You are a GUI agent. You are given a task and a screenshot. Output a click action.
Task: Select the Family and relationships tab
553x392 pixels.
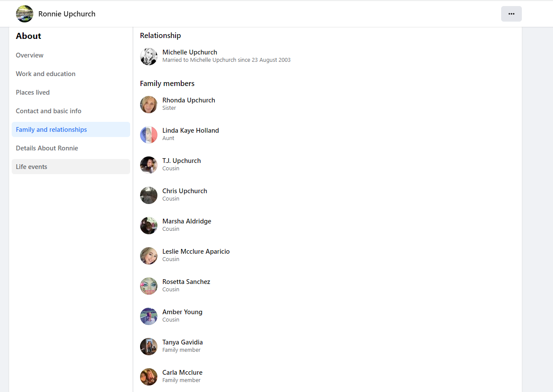pyautogui.click(x=51, y=130)
